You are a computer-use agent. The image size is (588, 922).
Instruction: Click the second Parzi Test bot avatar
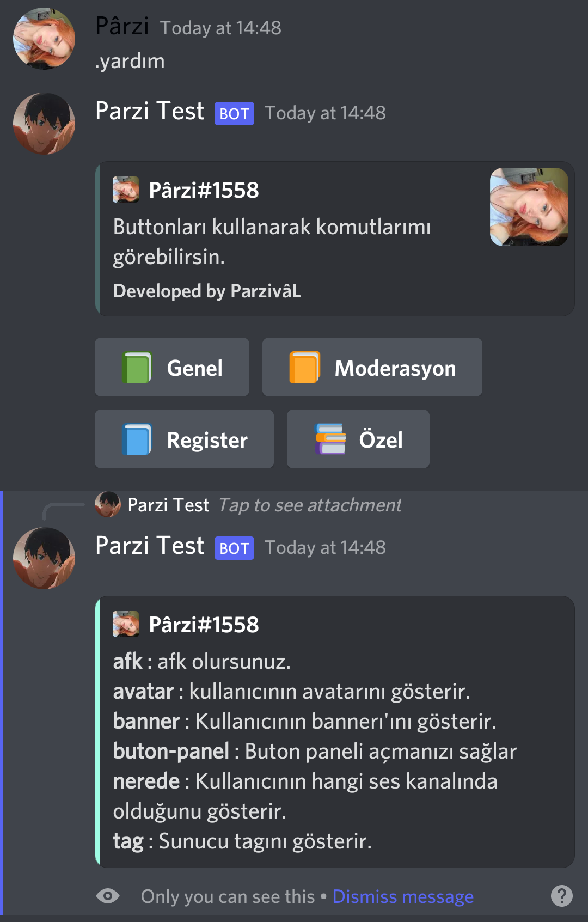pyautogui.click(x=44, y=558)
